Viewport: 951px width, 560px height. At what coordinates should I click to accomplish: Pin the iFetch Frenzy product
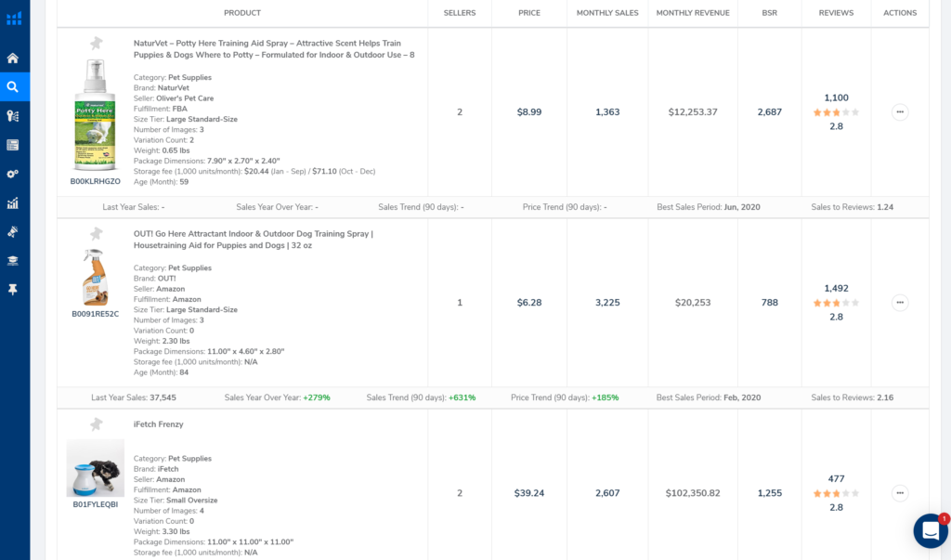97,424
